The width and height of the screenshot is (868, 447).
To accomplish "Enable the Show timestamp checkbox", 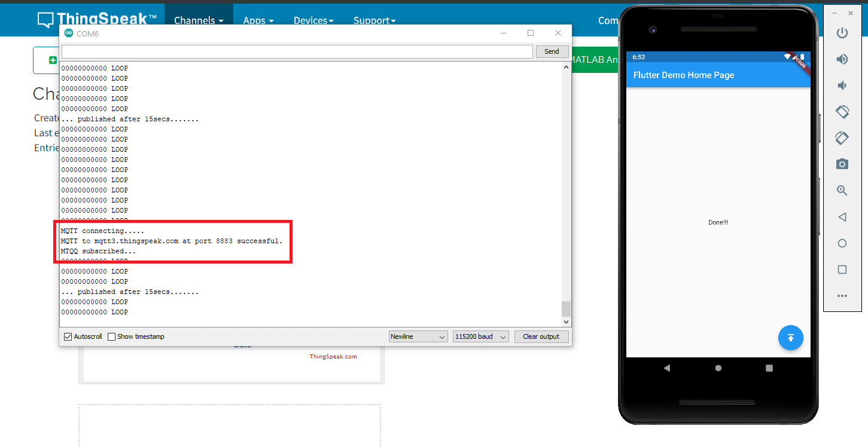I will [x=112, y=337].
